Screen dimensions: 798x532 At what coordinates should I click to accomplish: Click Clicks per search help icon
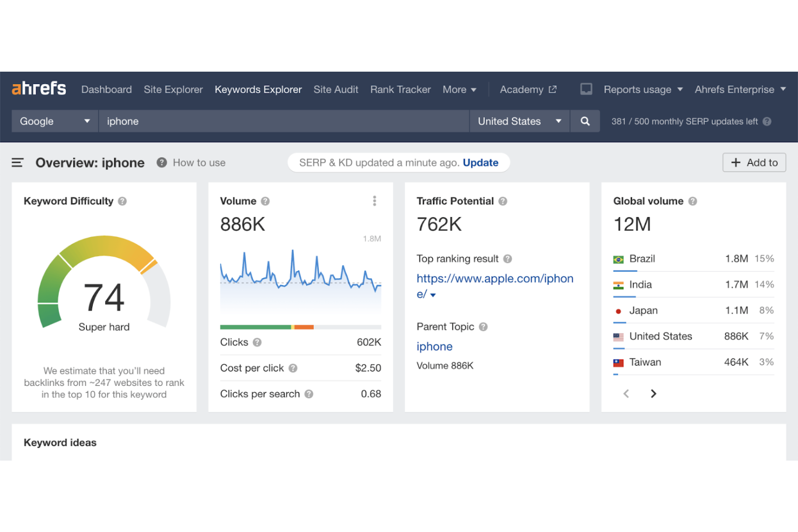click(309, 394)
